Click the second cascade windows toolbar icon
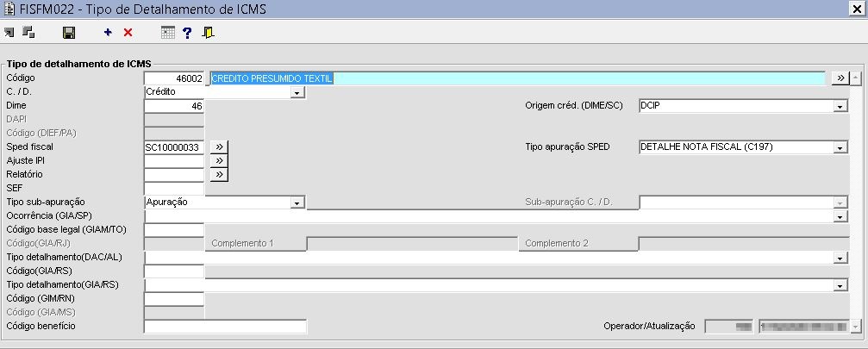 (x=28, y=33)
